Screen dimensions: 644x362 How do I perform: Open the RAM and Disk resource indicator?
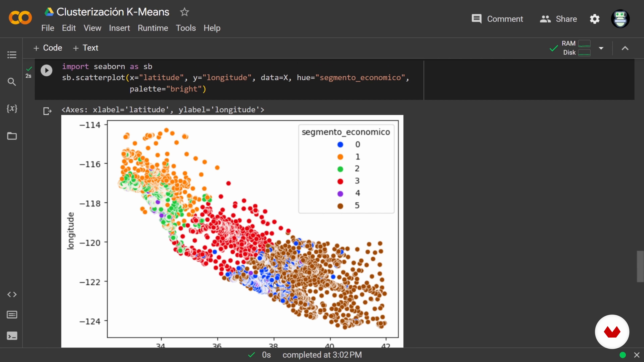coord(576,48)
